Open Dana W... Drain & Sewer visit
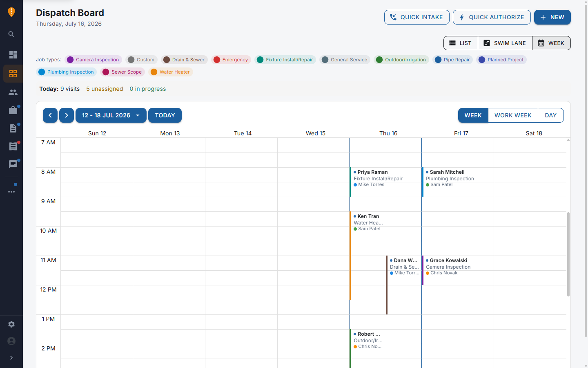 (403, 285)
